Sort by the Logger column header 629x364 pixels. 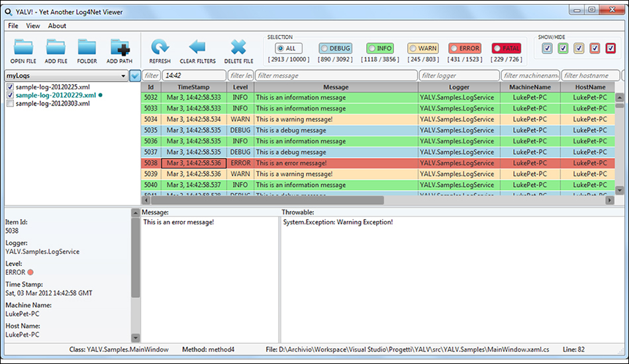(x=459, y=87)
